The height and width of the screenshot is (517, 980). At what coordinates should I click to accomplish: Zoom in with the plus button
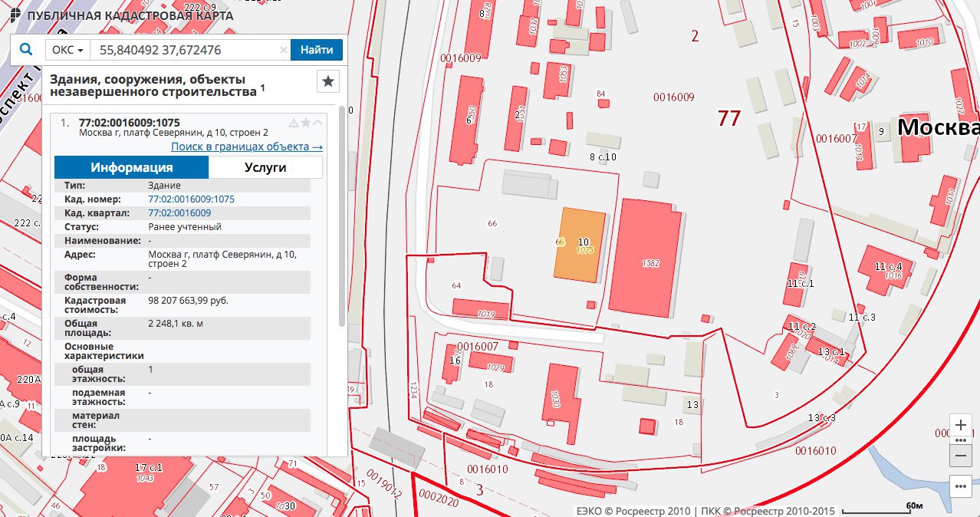pos(960,425)
